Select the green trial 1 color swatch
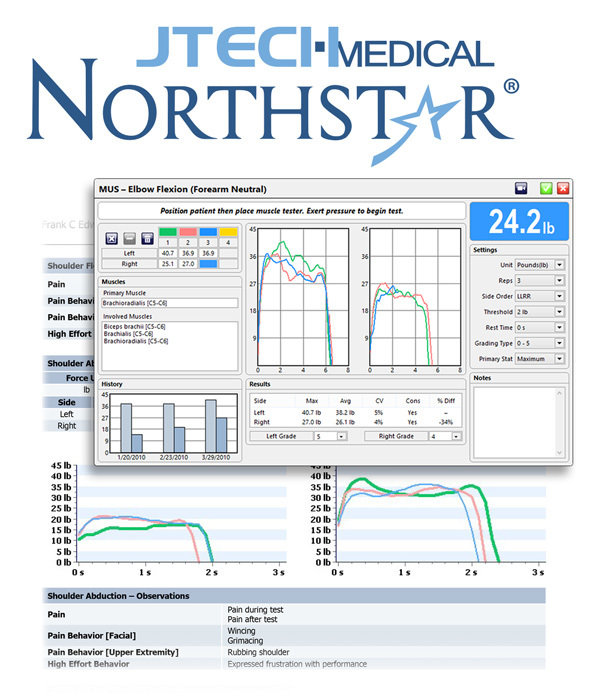Viewport: 600px width, 700px height. (x=168, y=232)
